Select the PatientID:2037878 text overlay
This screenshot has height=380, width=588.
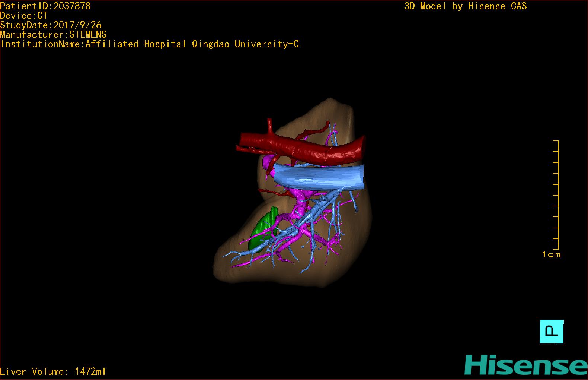[x=45, y=6]
